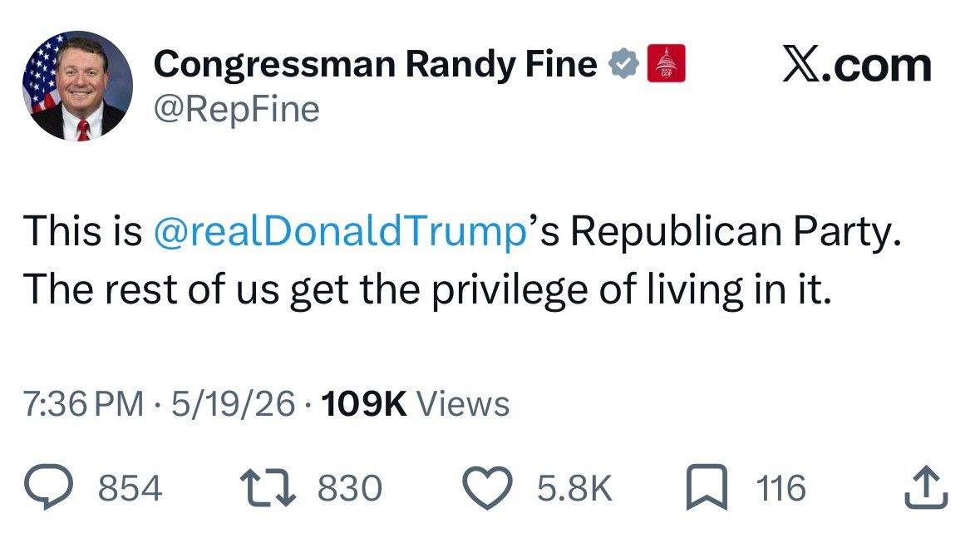Screen dimensions: 980x538
Task: Open the @realDonaldTrump mention link
Action: click(x=340, y=231)
